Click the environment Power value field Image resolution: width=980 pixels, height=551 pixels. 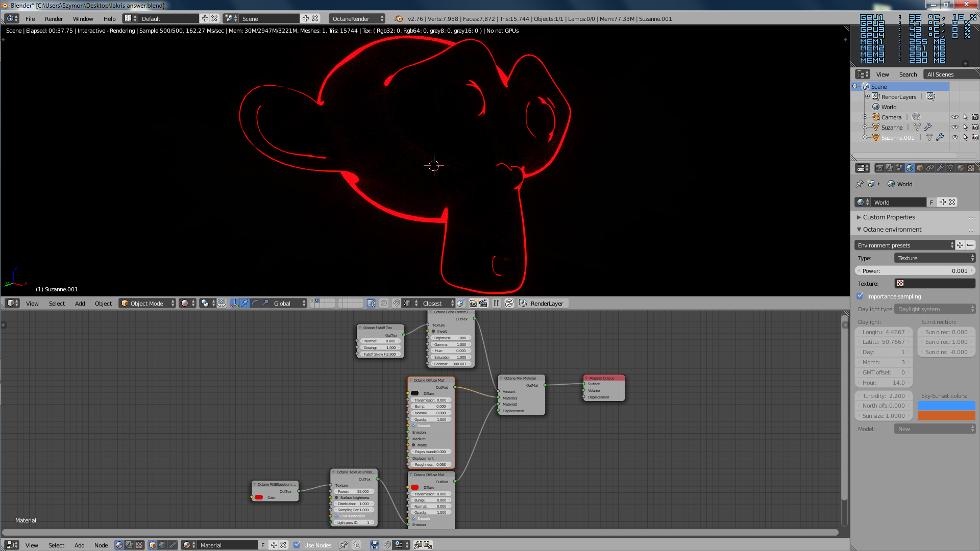pos(915,271)
